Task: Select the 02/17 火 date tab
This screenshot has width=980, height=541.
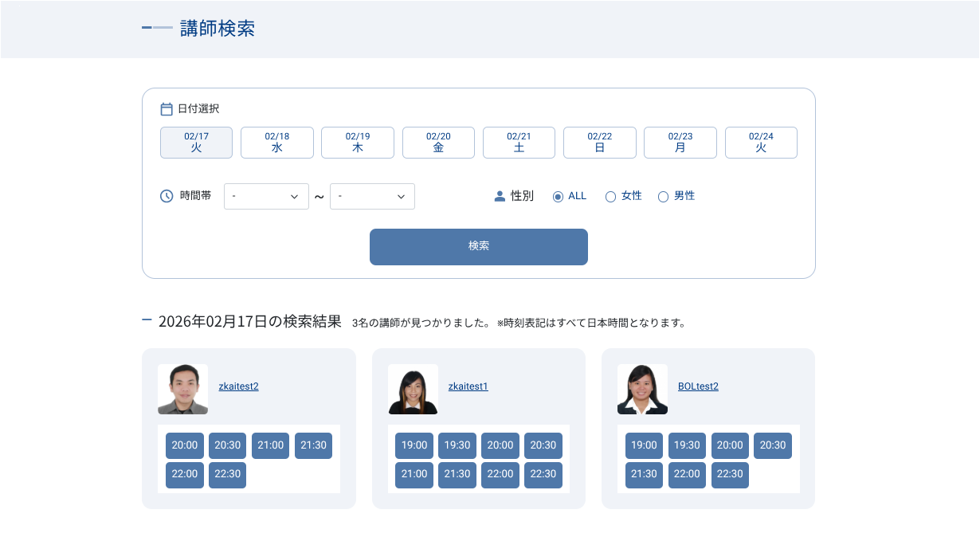Action: tap(196, 143)
